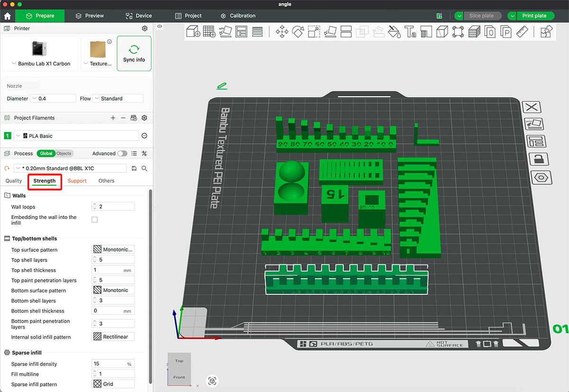
Task: Select the Move tool in the toolbar
Action: click(282, 32)
